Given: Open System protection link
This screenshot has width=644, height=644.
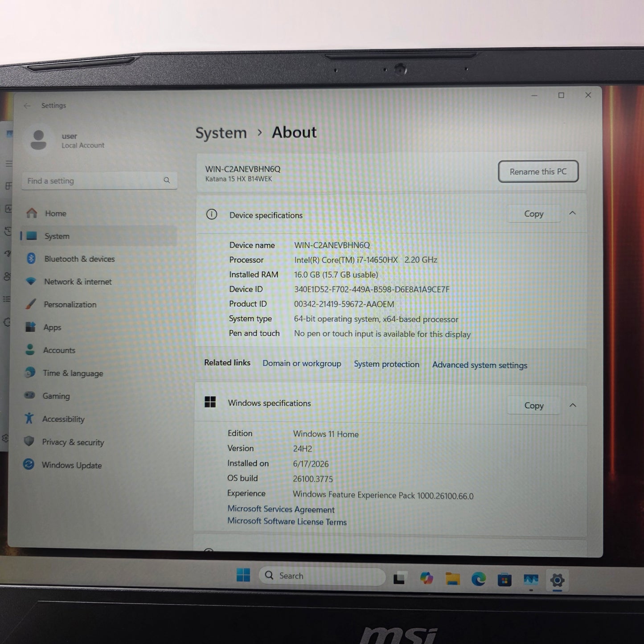Looking at the screenshot, I should [386, 364].
